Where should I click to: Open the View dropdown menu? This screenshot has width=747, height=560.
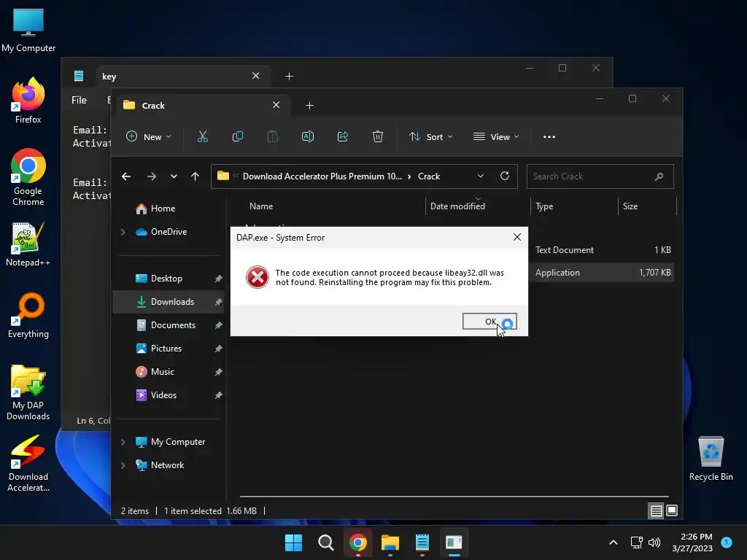pyautogui.click(x=496, y=136)
